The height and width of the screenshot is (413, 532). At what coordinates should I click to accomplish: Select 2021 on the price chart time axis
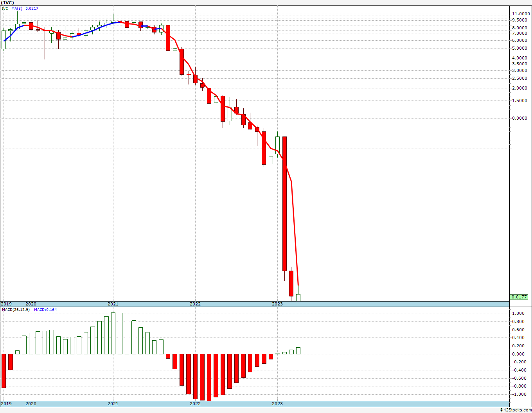click(113, 304)
